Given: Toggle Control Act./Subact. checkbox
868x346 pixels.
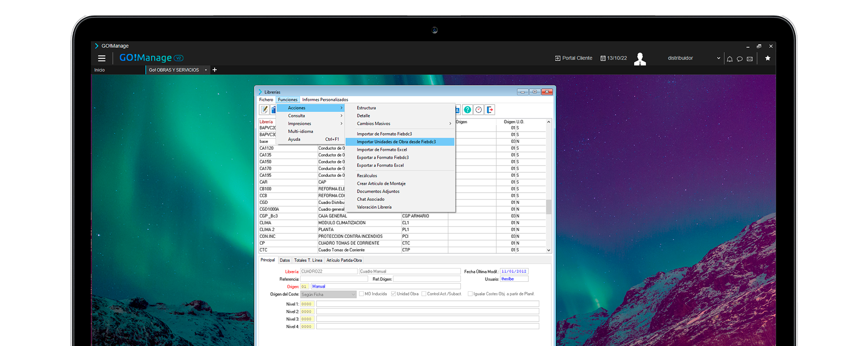Looking at the screenshot, I should pyautogui.click(x=424, y=294).
